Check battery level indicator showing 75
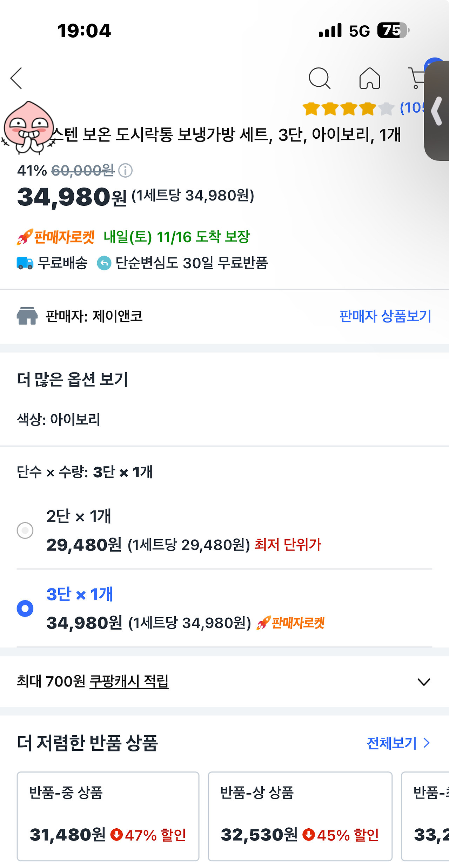 392,31
